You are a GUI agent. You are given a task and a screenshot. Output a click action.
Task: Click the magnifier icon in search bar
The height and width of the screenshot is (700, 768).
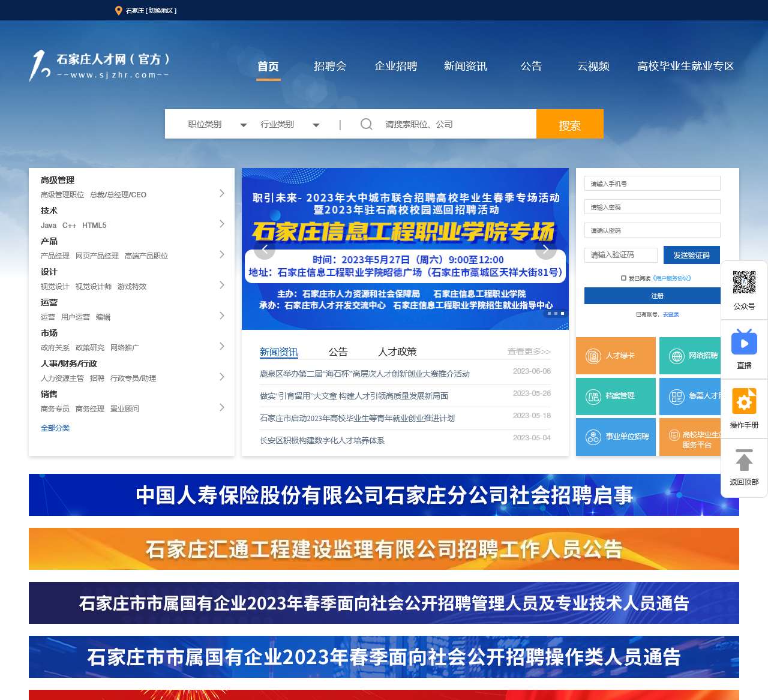[x=366, y=124]
